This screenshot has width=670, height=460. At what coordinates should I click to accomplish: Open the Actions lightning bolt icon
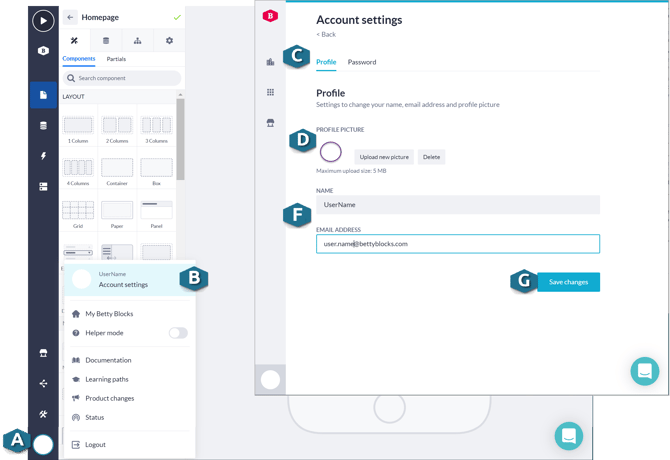[x=43, y=156]
